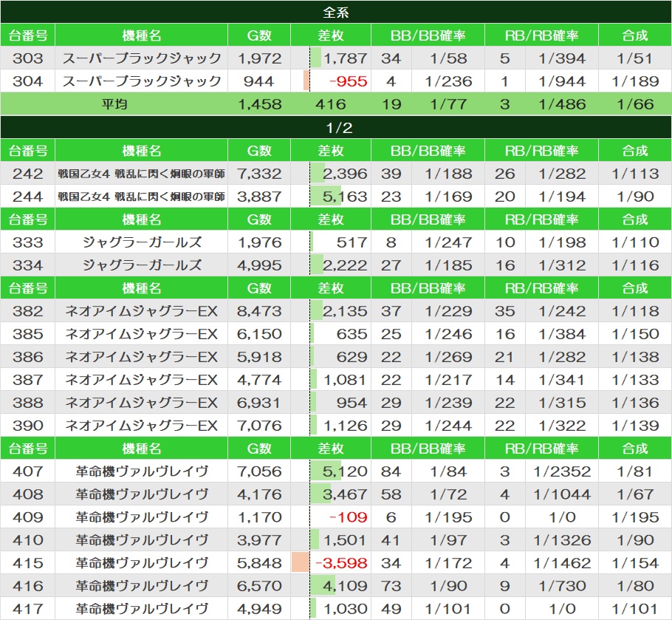Select machine number 388 cell
672x620 pixels.
click(x=28, y=403)
